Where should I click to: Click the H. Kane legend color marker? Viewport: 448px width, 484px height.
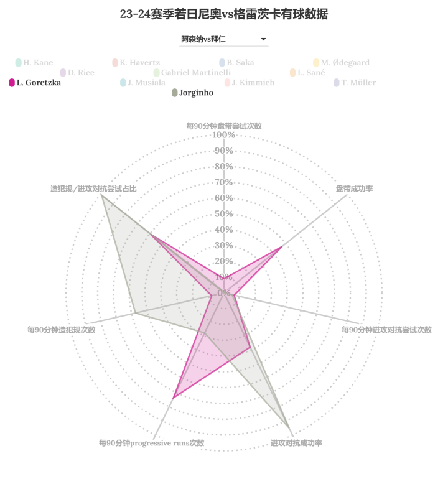[x=19, y=63]
